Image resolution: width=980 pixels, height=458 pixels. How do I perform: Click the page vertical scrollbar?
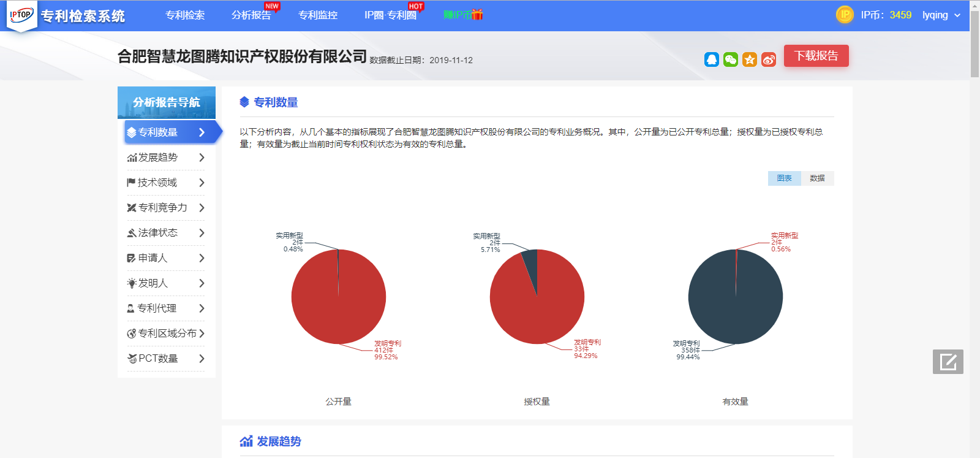tap(974, 43)
